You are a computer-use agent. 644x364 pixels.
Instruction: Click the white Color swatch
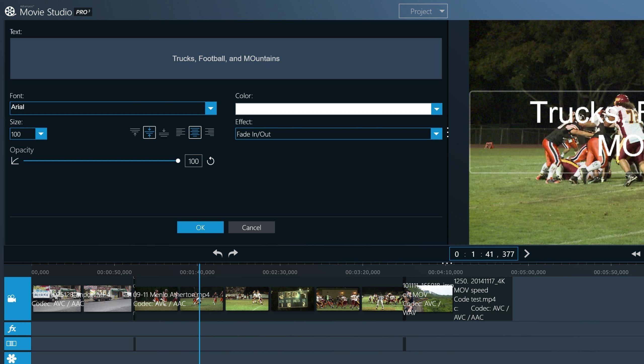[x=333, y=109]
